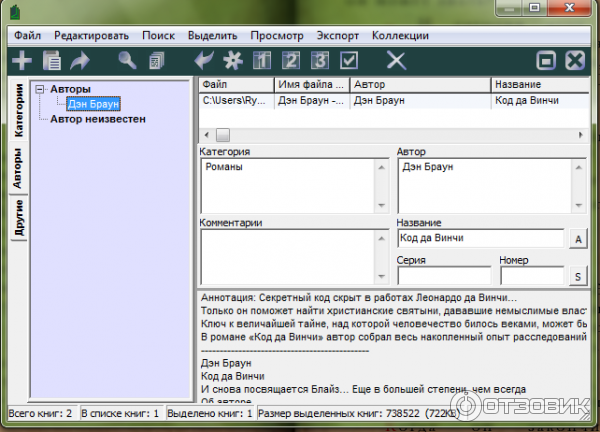Open the Коллекции menu
Image resolution: width=600 pixels, height=432 pixels.
pos(400,35)
